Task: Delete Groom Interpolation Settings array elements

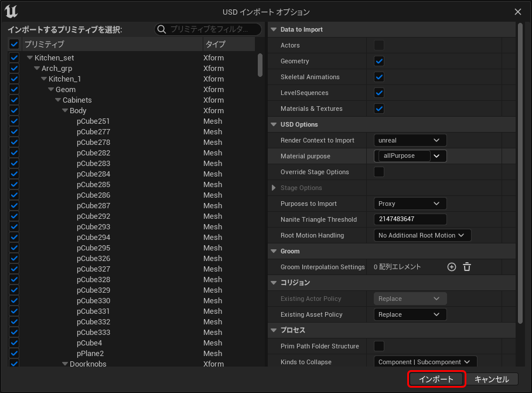Action: (467, 267)
